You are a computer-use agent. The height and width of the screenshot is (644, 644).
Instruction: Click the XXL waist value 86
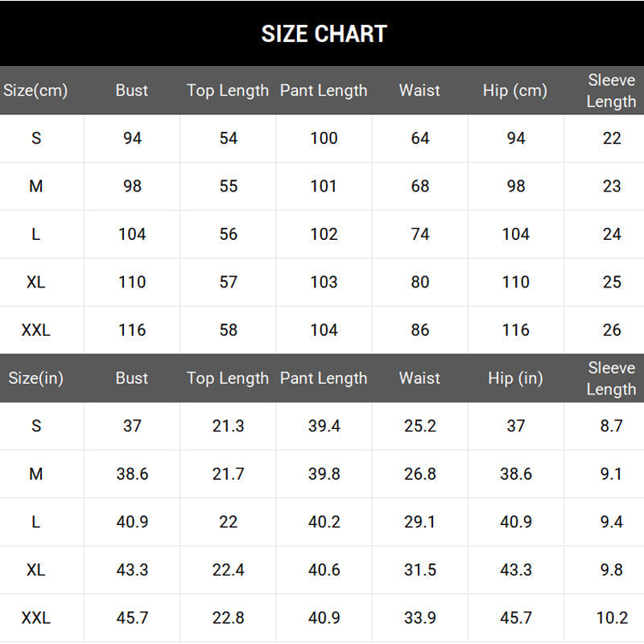(x=420, y=330)
